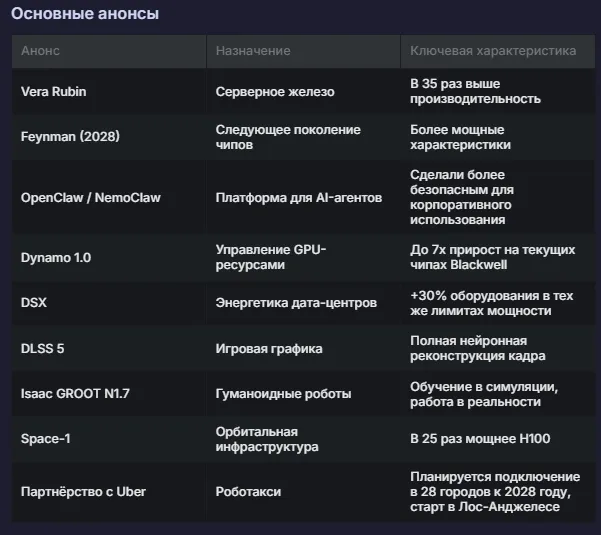This screenshot has height=535, width=601.
Task: Click the 'Гуманоидные роботы' cell
Action: pyautogui.click(x=304, y=394)
